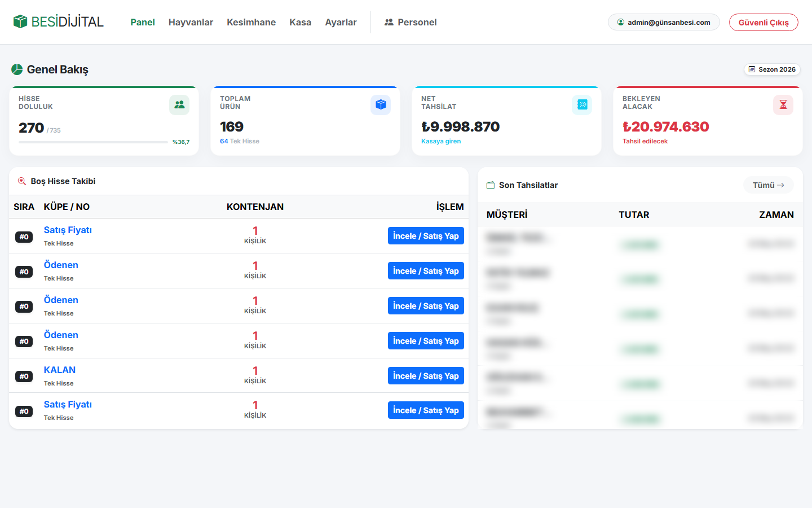Click İncele / Satış Yap in last Satış Fiyatı row

tap(426, 410)
